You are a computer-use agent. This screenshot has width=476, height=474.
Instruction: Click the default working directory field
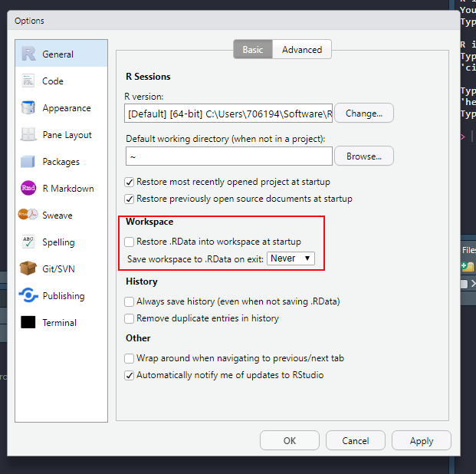tap(229, 156)
